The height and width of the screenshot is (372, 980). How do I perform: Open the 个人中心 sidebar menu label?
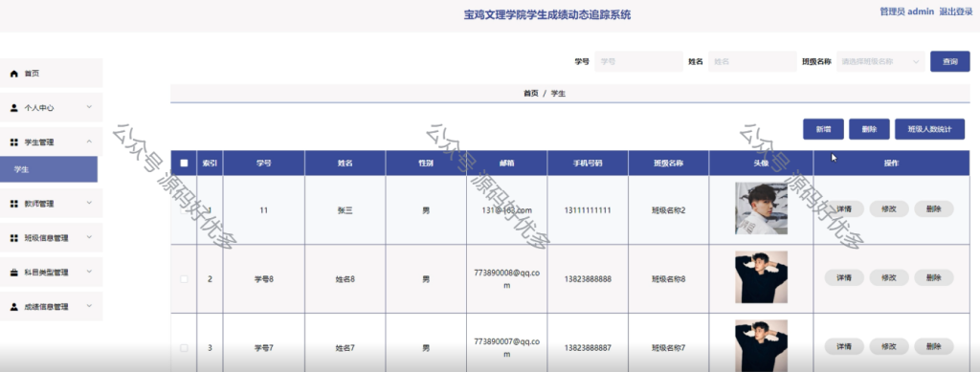(38, 108)
